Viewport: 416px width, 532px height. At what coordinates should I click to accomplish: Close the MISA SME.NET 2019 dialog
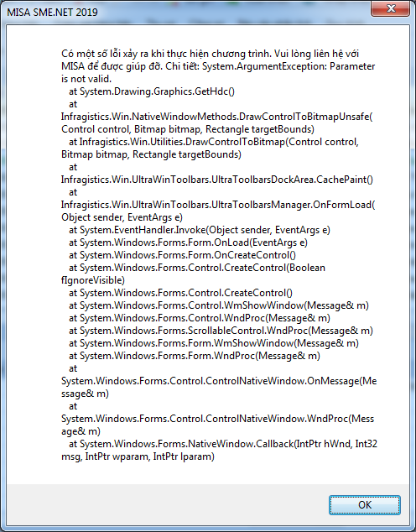(x=390, y=8)
